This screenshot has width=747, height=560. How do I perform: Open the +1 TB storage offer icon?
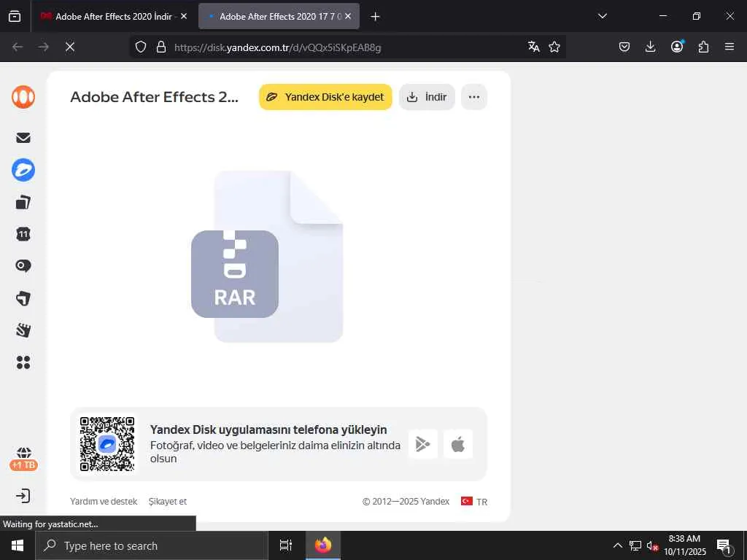point(23,459)
